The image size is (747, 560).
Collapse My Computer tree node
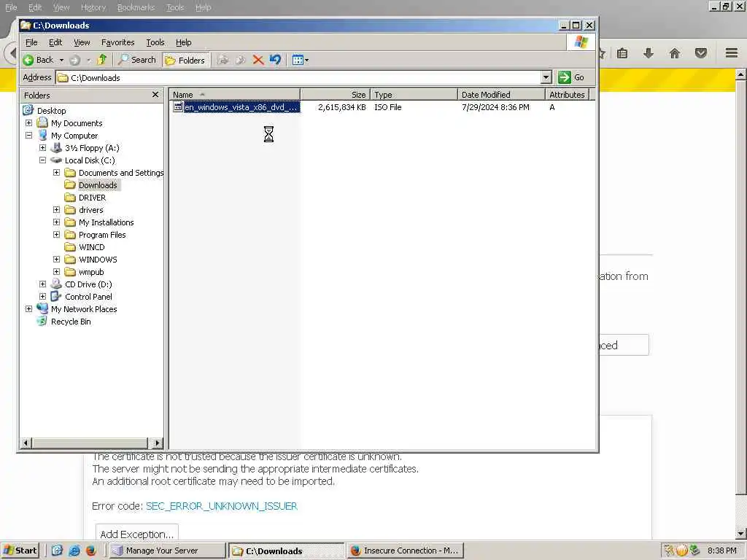[x=28, y=135]
